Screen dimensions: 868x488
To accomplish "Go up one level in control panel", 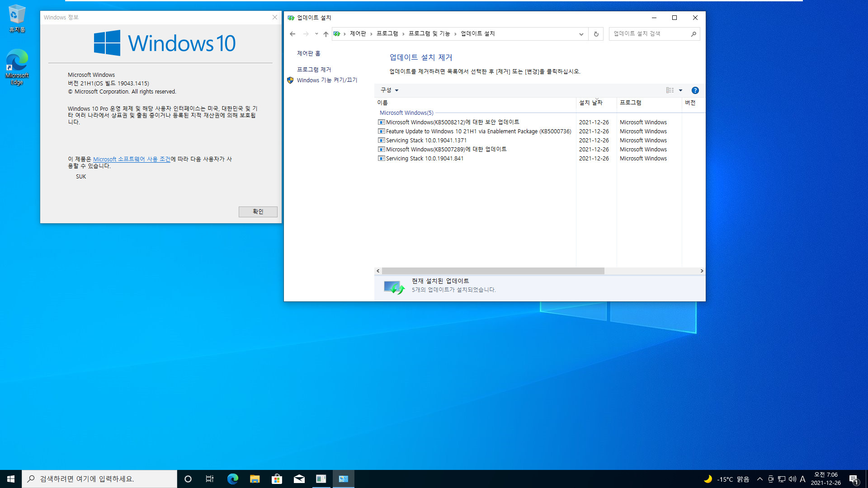I will coord(325,34).
